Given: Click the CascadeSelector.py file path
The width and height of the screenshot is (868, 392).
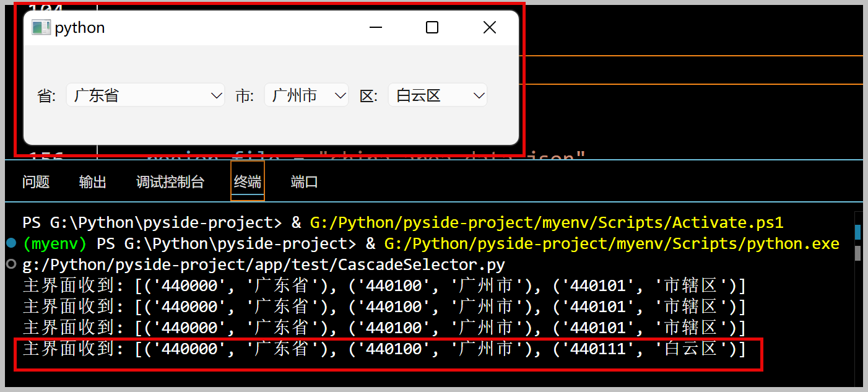Looking at the screenshot, I should click(x=264, y=265).
